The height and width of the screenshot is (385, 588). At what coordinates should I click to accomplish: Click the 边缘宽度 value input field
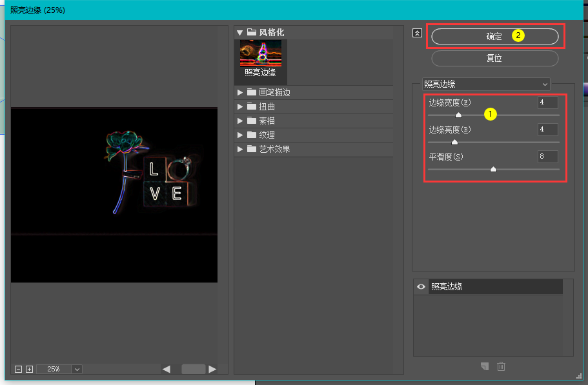point(548,103)
